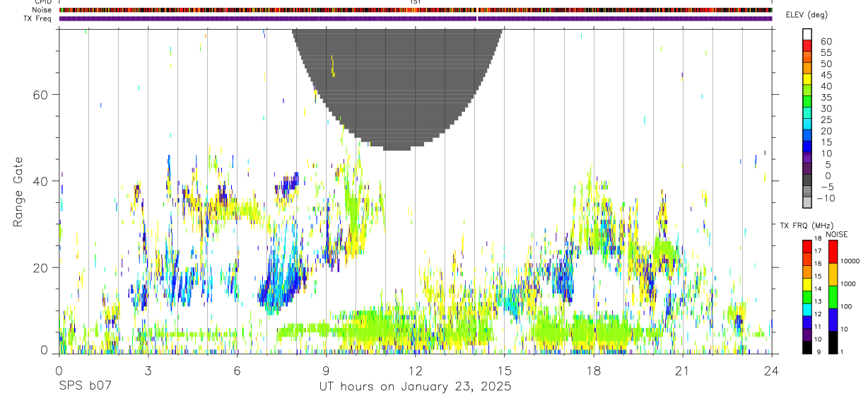Click the x-axis tick label '21'
This screenshot has width=868, height=401.
(682, 370)
